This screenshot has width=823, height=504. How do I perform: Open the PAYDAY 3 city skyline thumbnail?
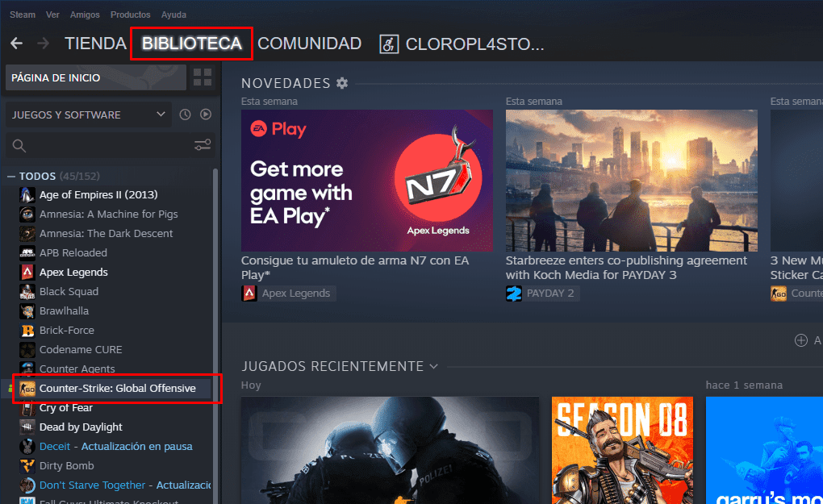[x=632, y=181]
